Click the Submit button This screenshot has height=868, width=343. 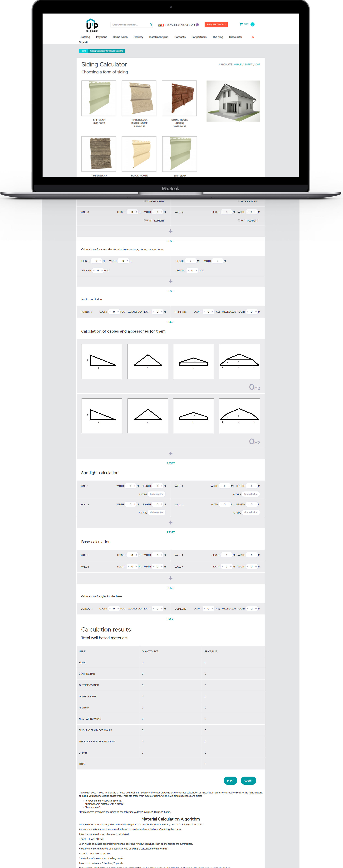249,781
